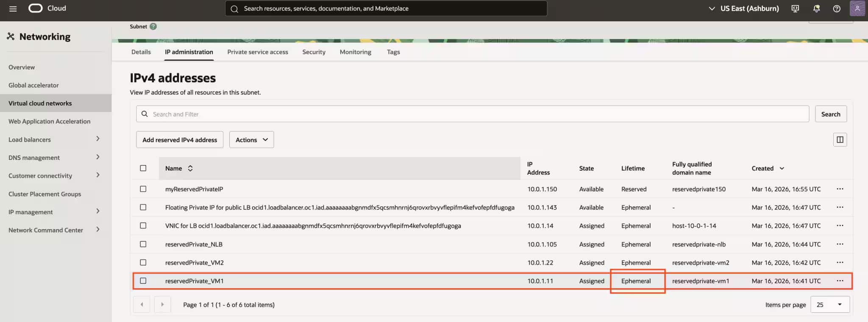The height and width of the screenshot is (322, 868).
Task: Open the Private service access tab
Action: point(258,52)
